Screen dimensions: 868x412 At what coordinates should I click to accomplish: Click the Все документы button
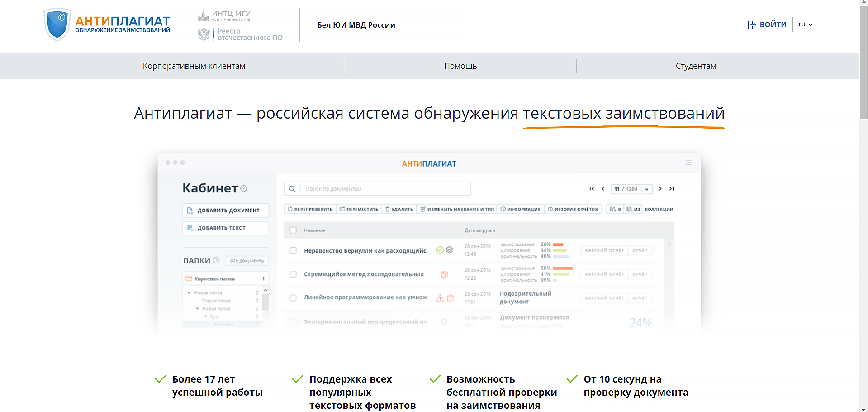coord(247,261)
